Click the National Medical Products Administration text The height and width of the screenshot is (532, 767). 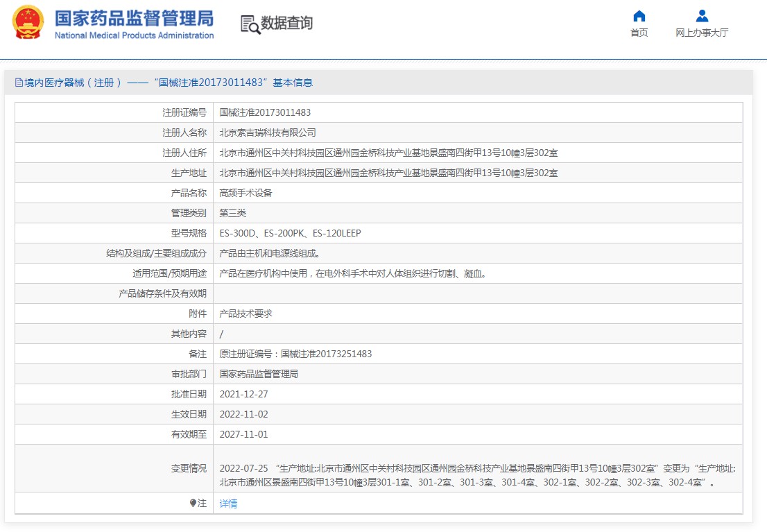134,35
